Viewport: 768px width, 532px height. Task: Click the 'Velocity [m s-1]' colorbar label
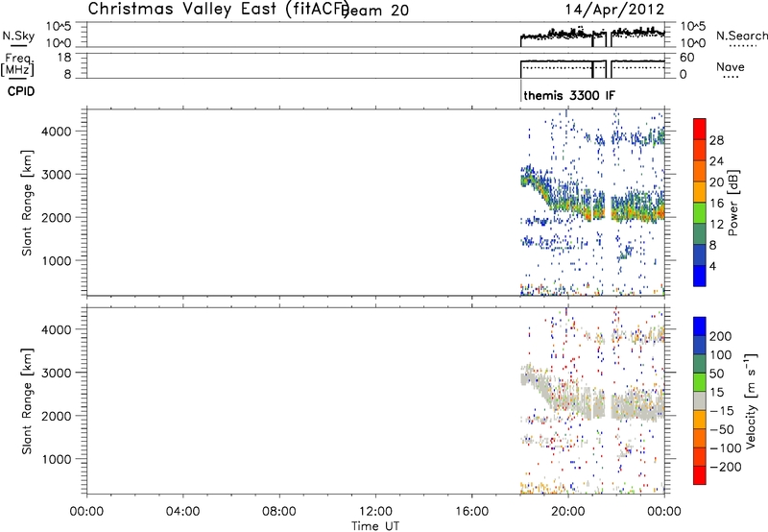[x=751, y=401]
